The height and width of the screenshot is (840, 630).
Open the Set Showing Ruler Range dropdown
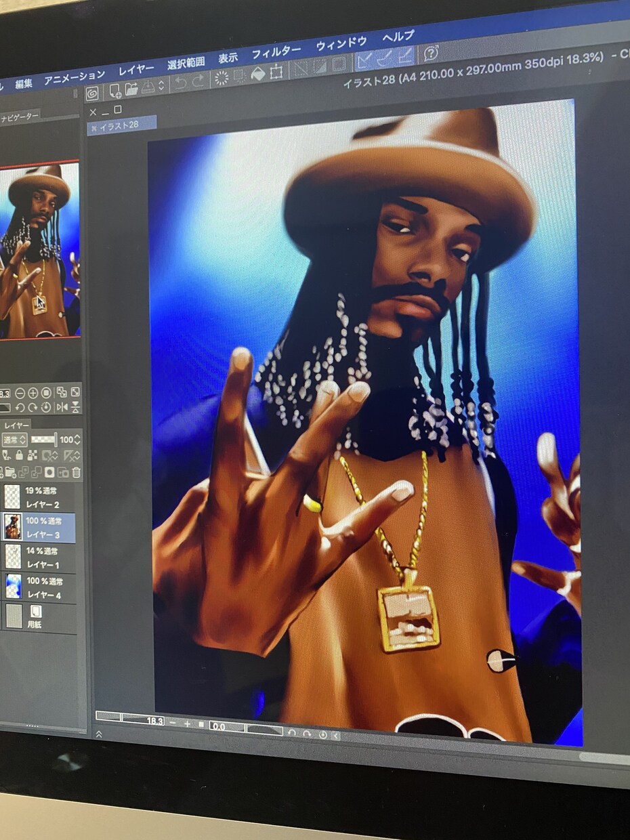[72, 456]
